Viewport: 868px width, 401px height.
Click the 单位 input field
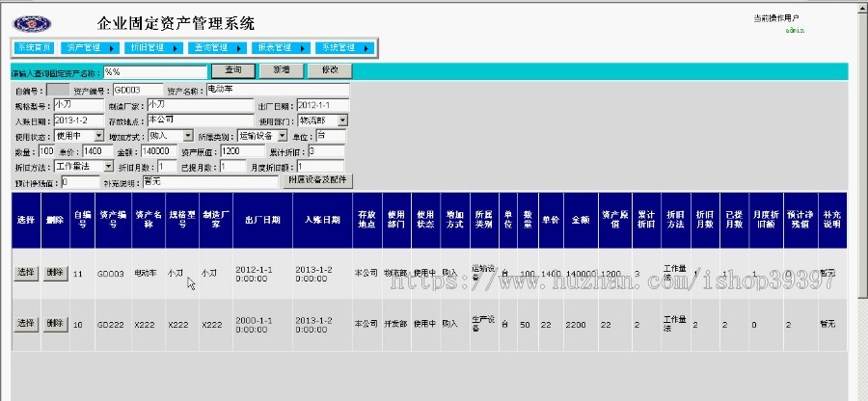(x=331, y=136)
